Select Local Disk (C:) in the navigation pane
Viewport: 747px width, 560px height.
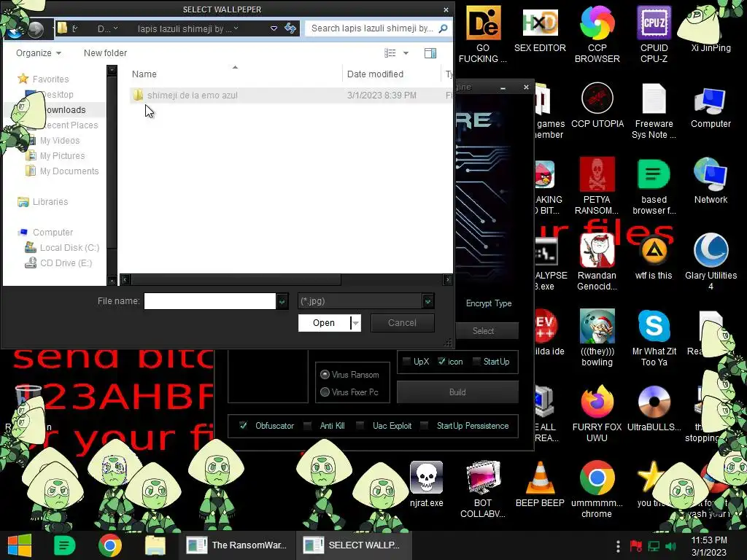(x=62, y=248)
